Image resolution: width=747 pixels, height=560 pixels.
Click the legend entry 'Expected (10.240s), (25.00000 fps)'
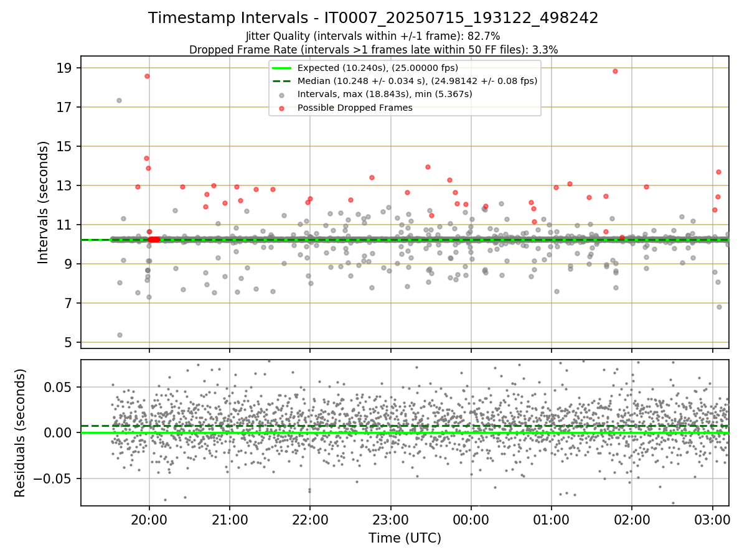(378, 68)
